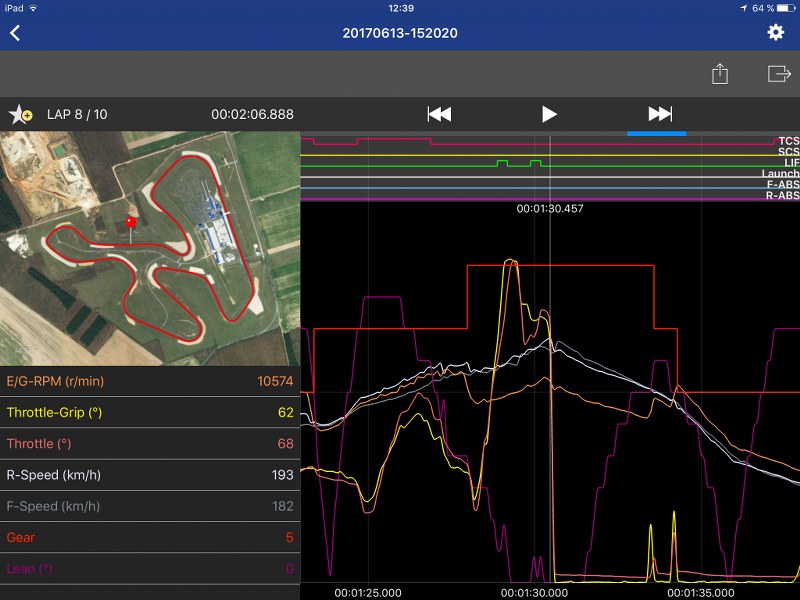Toggle the R-Speed channel row
This screenshot has width=800, height=600.
coord(150,475)
